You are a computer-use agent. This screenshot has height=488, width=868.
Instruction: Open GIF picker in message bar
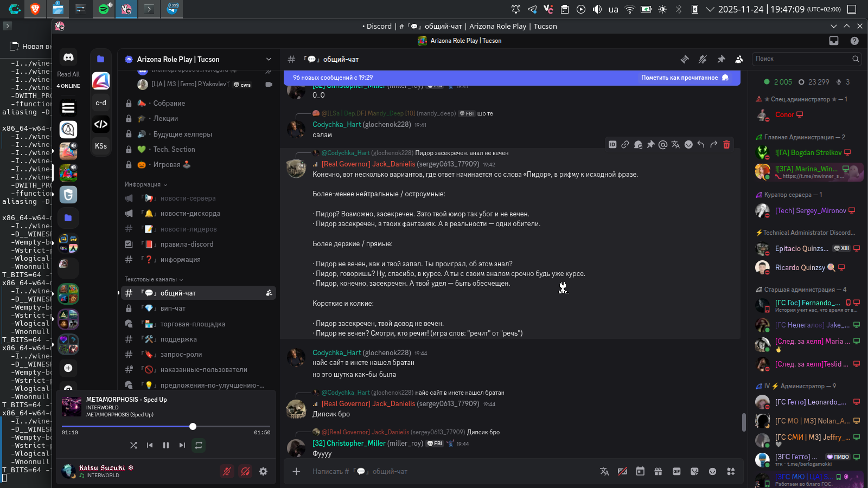tap(676, 471)
